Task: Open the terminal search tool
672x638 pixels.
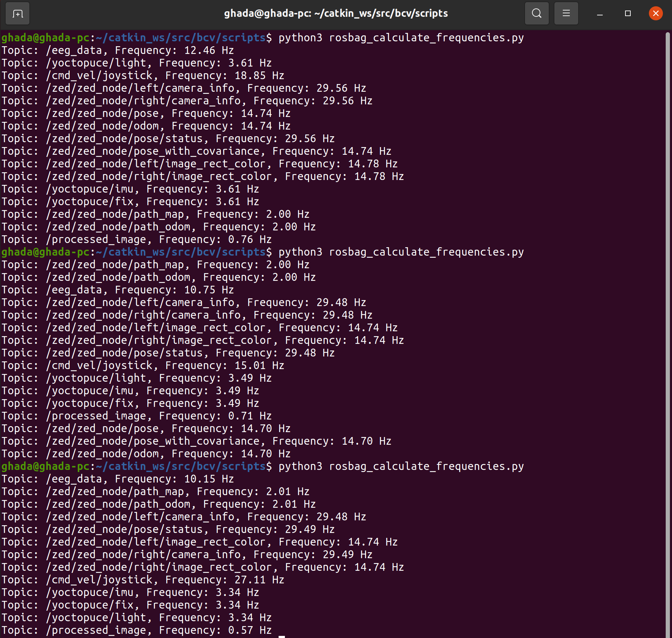Action: tap(536, 13)
